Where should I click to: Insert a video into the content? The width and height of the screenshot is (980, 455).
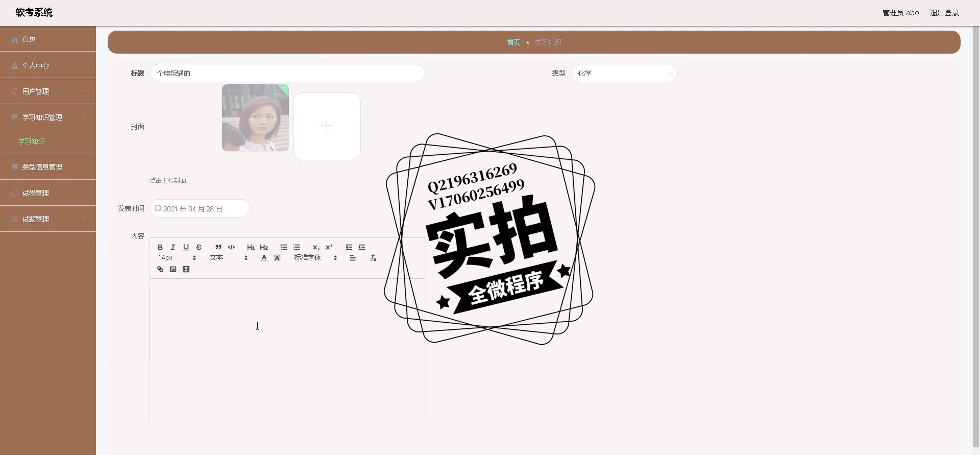[x=186, y=269]
